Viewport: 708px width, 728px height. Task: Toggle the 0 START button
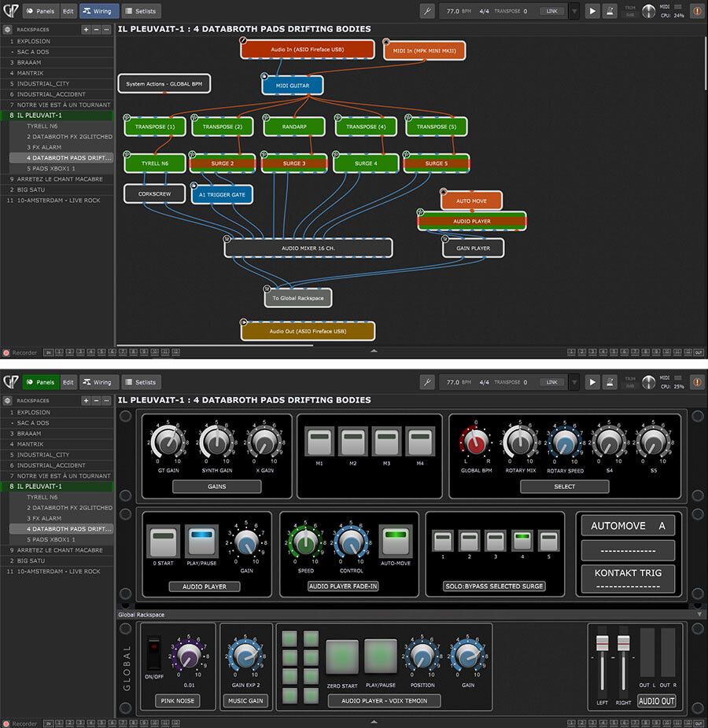(x=163, y=541)
